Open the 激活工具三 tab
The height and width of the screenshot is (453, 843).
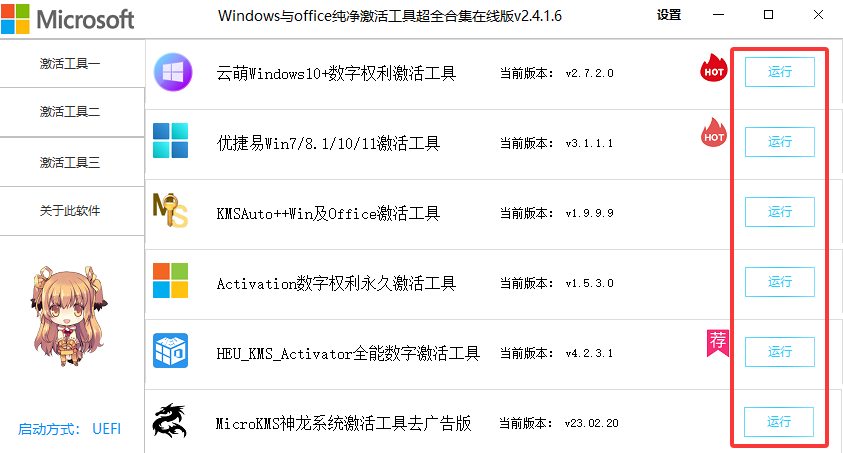point(70,162)
